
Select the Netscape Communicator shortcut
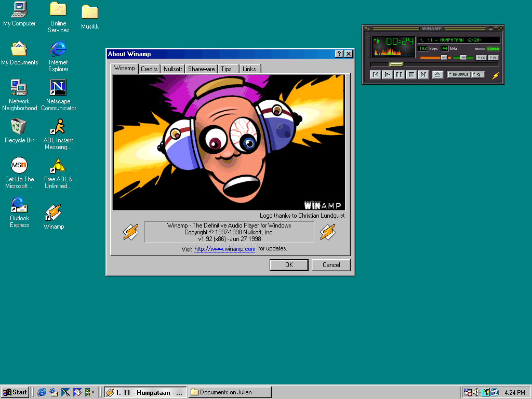click(x=58, y=96)
